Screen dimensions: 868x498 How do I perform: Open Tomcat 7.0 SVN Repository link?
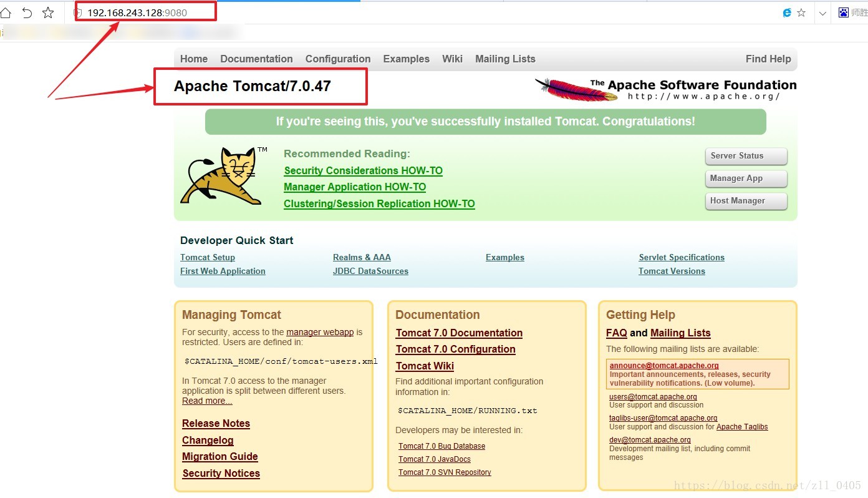pyautogui.click(x=445, y=472)
